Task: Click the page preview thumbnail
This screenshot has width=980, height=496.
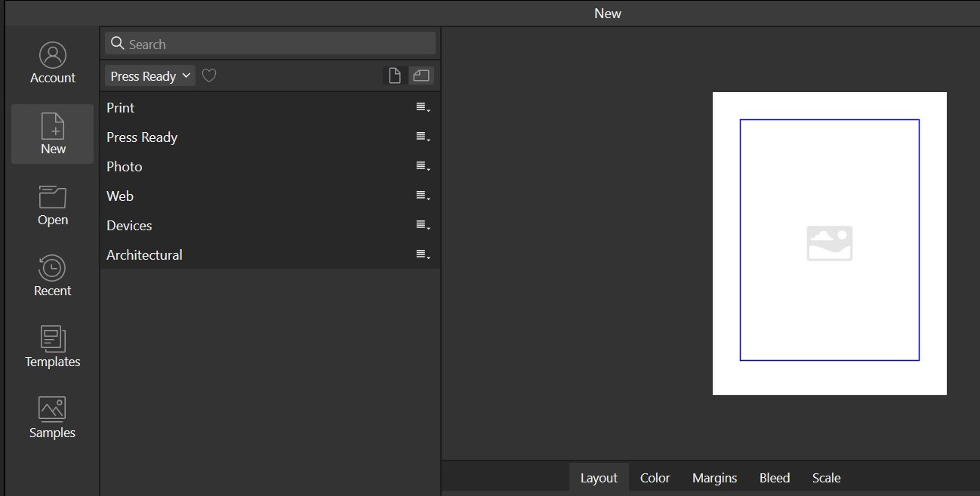Action: tap(829, 243)
